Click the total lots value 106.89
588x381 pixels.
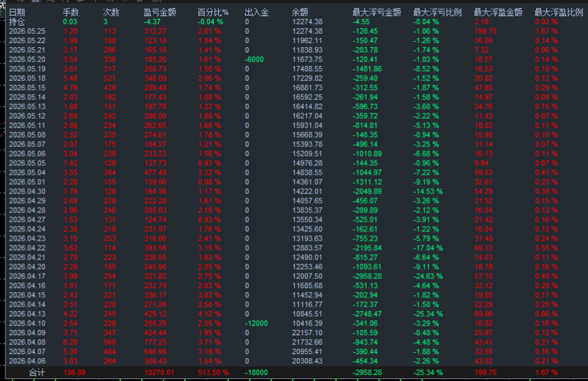(x=74, y=372)
